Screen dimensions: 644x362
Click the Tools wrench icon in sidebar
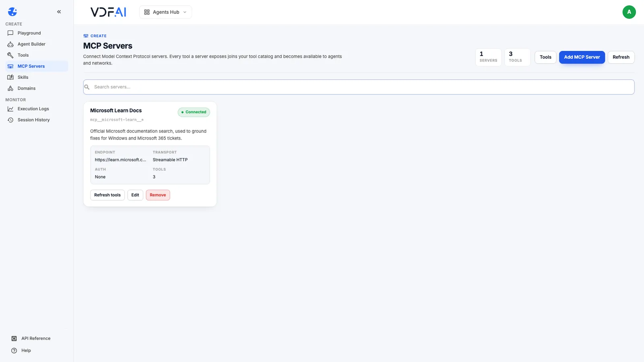[x=10, y=55]
